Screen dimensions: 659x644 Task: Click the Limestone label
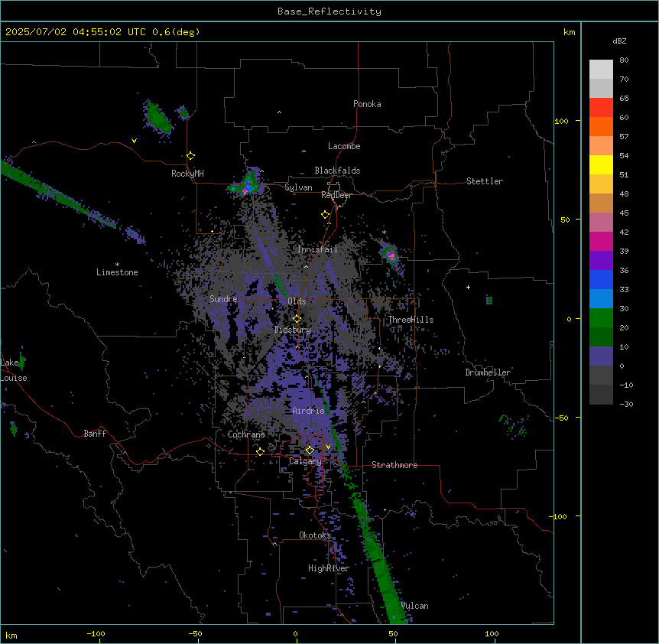tap(117, 272)
